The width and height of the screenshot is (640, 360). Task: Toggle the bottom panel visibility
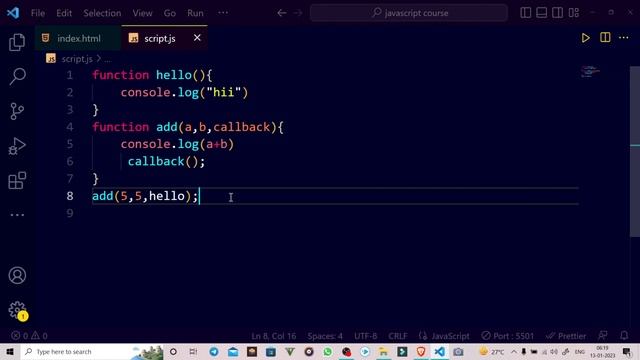coord(542,13)
